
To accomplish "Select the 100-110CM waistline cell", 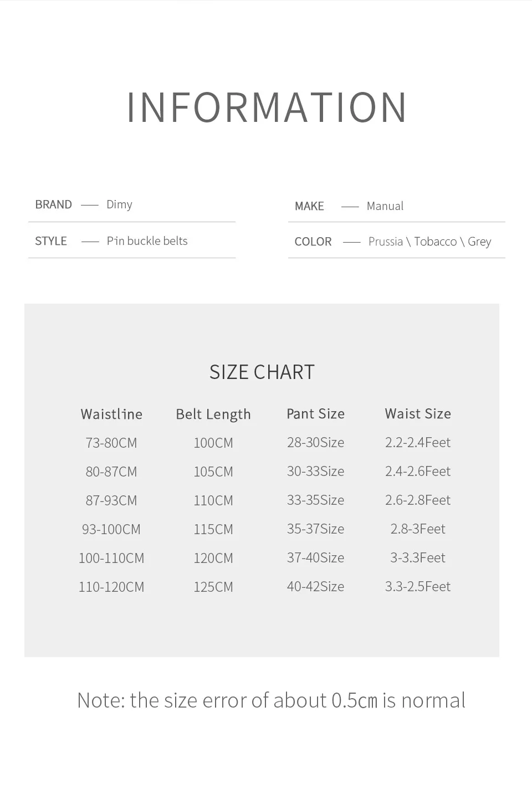I will tap(111, 559).
